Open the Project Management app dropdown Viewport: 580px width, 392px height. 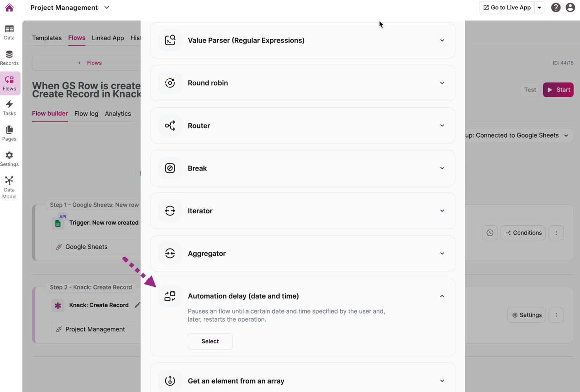107,8
